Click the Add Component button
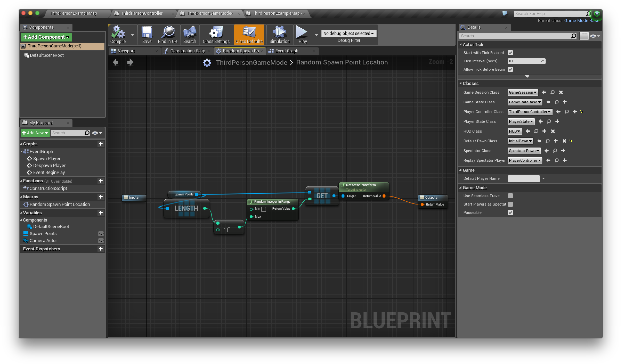Viewport: 621px width, 364px height. (x=46, y=37)
